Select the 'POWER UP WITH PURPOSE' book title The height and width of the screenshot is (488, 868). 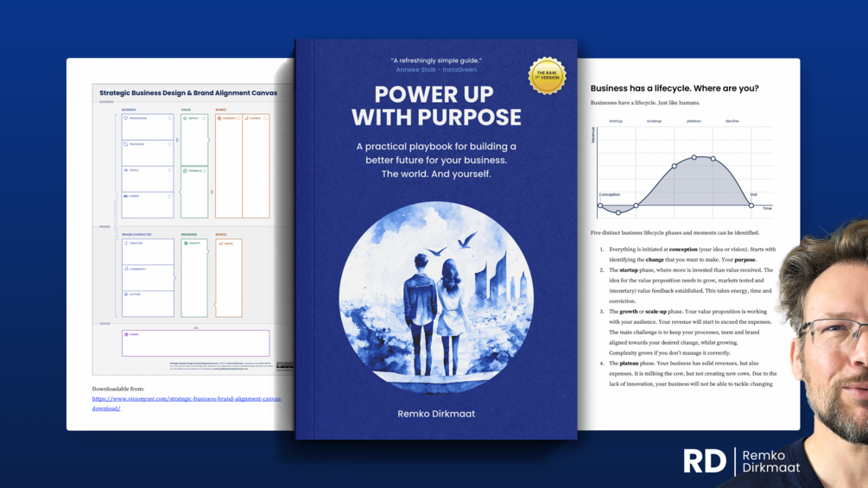pos(435,105)
